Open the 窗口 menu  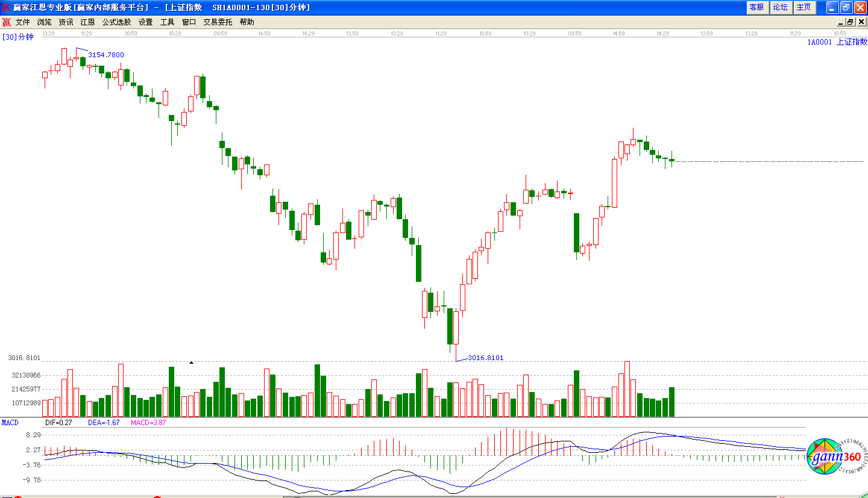(189, 22)
